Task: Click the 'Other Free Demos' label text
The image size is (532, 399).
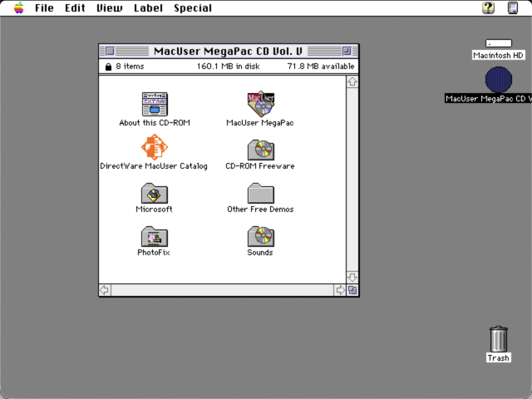Action: [x=260, y=209]
